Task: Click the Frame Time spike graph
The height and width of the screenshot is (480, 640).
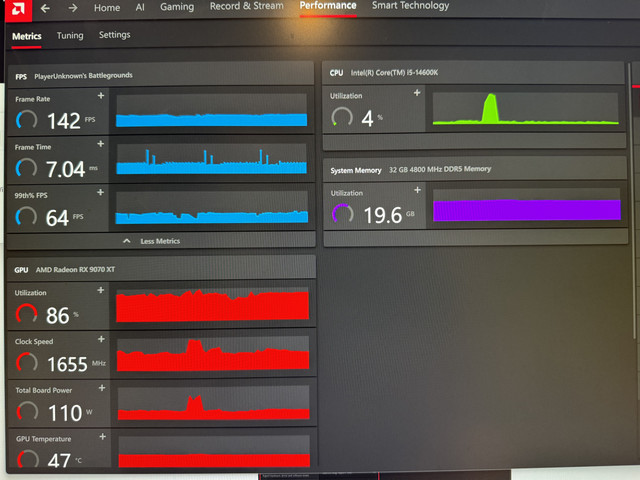Action: [211, 159]
